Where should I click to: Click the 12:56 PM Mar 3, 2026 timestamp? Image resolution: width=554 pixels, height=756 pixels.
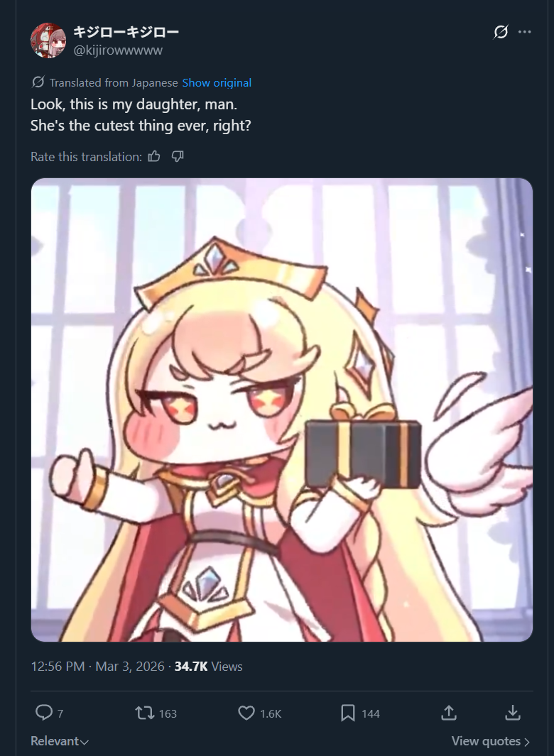tap(97, 667)
